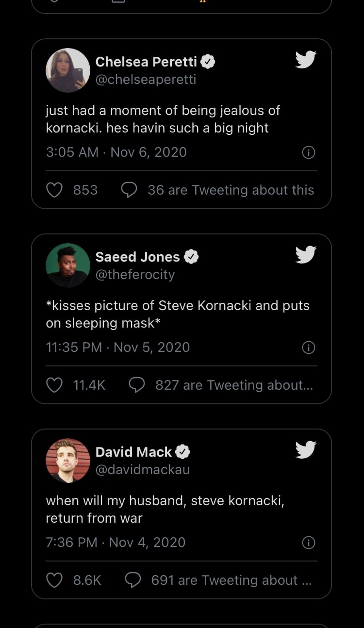Click Twitter bird icon on David Mack tweet

click(x=306, y=450)
